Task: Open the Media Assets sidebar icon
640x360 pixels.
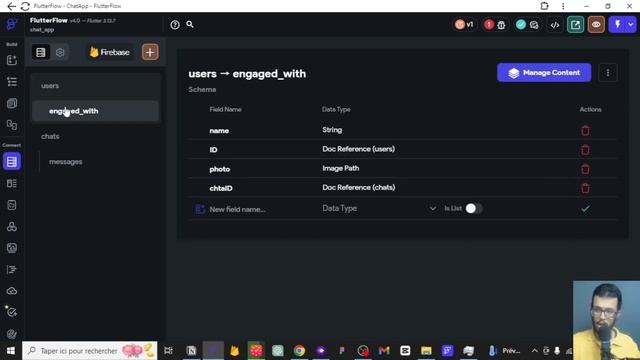Action: coord(12,248)
